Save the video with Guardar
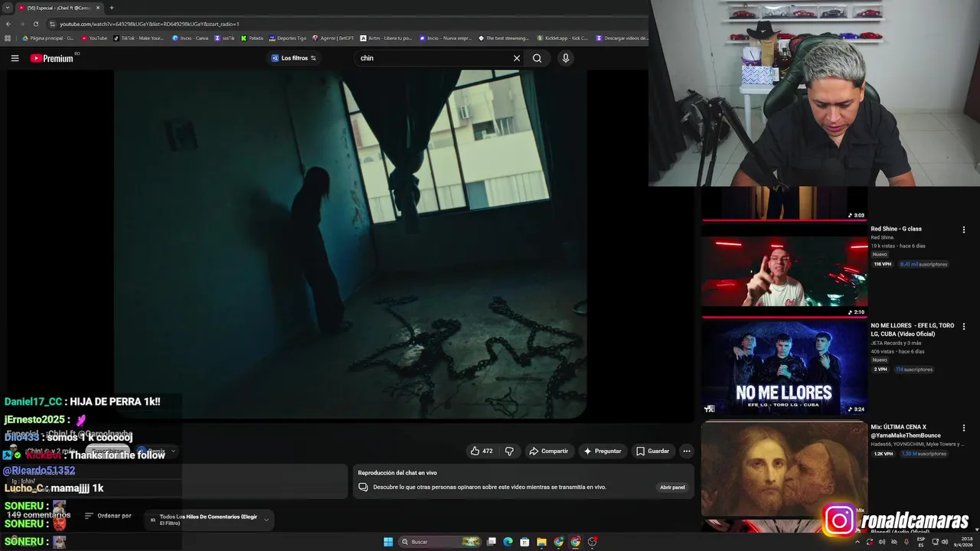This screenshot has width=980, height=551. pyautogui.click(x=652, y=451)
